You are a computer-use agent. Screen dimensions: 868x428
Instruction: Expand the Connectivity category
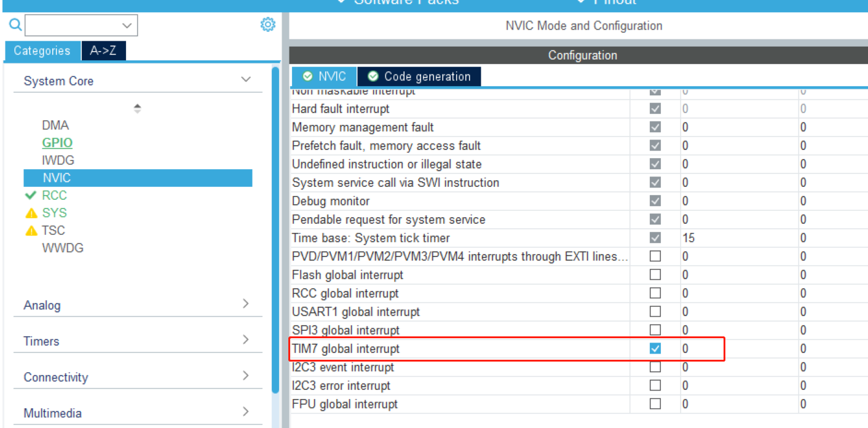[246, 376]
